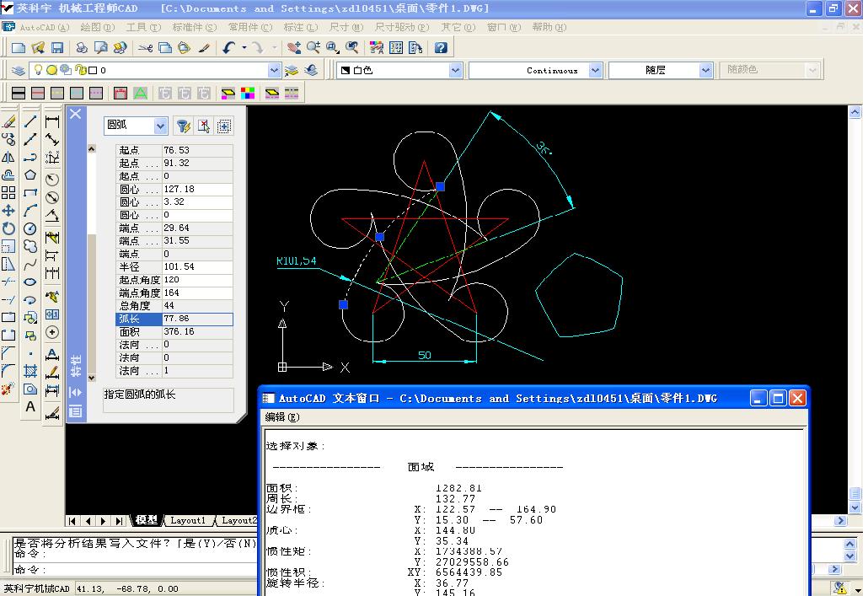The image size is (868, 596).
Task: Select the Pan realtime hand tool
Action: coord(293,48)
